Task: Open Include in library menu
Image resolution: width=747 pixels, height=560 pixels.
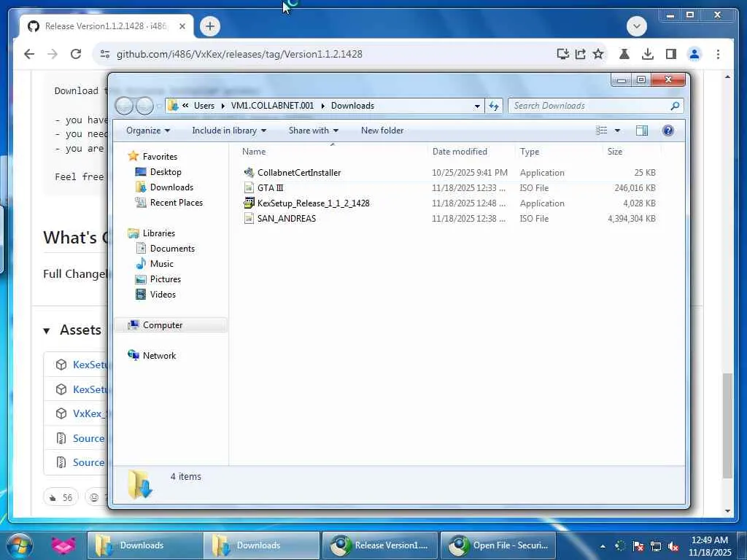Action: tap(228, 131)
